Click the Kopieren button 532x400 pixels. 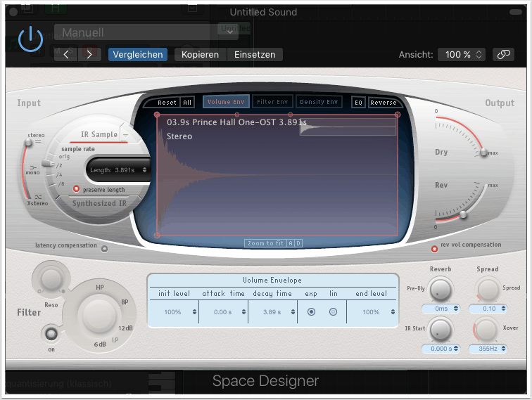200,54
